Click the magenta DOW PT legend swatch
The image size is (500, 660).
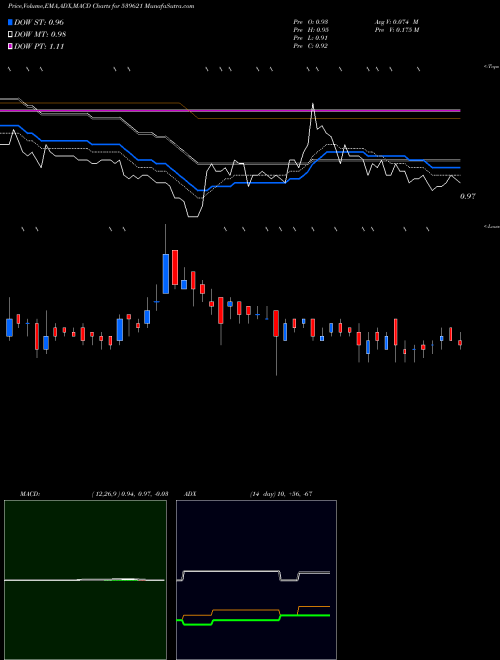(x=10, y=47)
